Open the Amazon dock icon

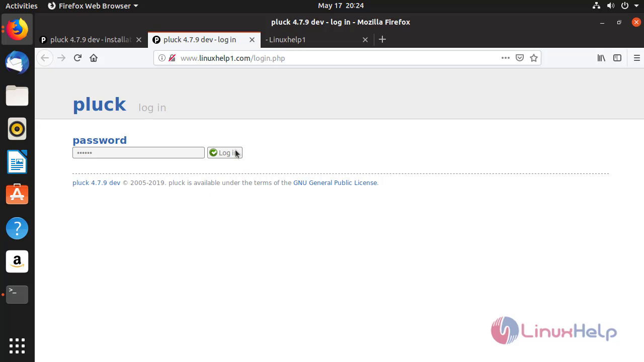17,261
